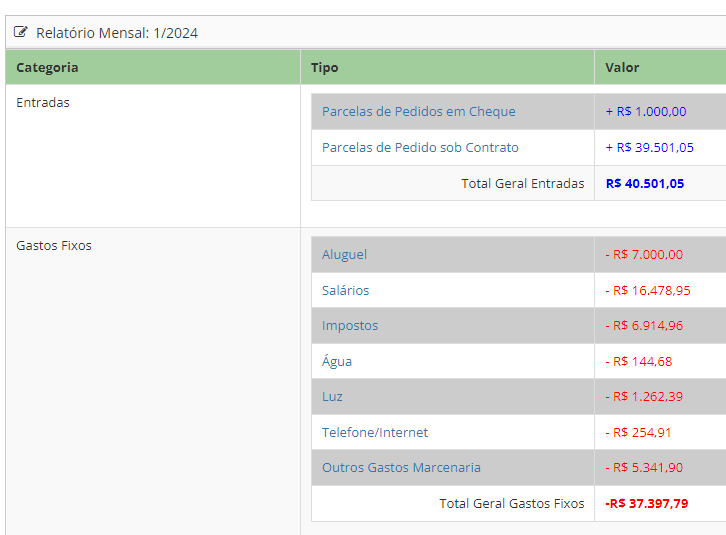
Task: Click the R$ 40.501,05 total entradas value
Action: coord(645,183)
